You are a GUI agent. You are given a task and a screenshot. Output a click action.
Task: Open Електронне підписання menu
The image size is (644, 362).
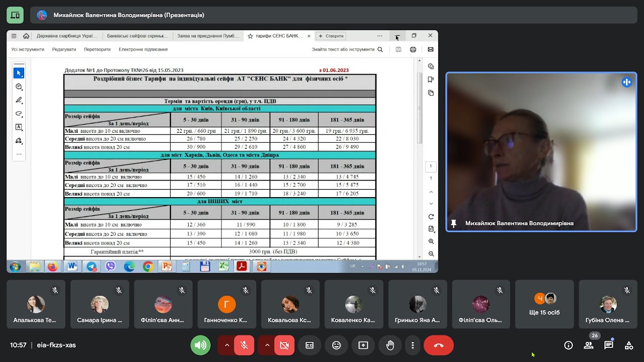point(143,50)
